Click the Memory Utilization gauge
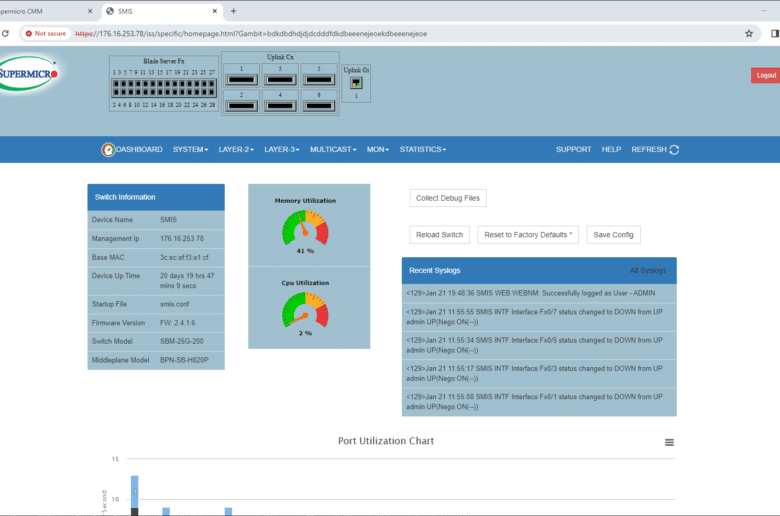This screenshot has width=780, height=516. pos(305,228)
